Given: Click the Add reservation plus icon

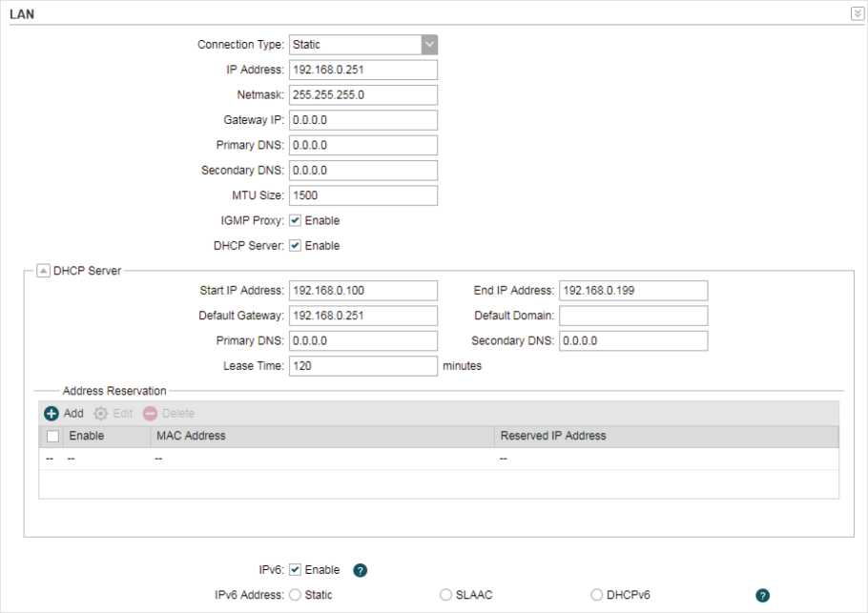Looking at the screenshot, I should tap(52, 414).
